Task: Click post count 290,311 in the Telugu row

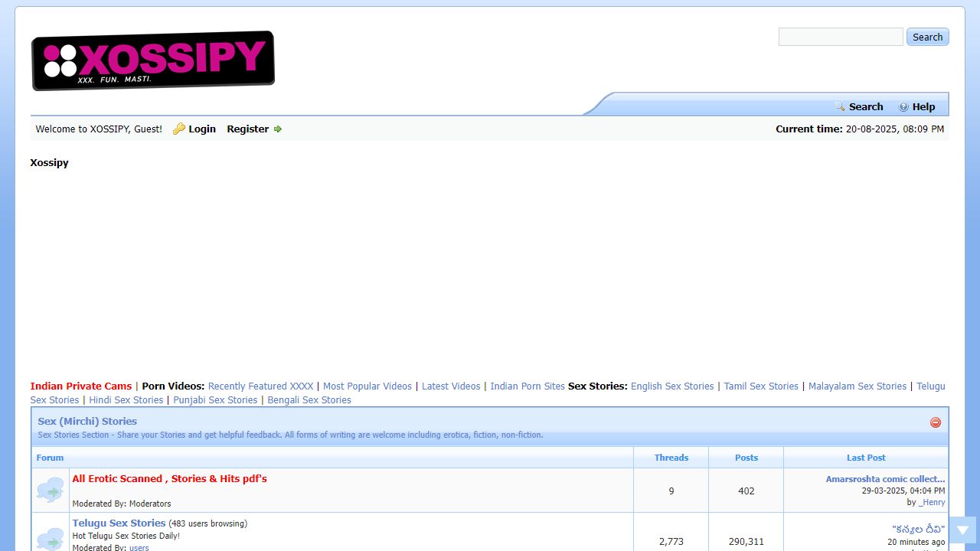Action: click(x=746, y=542)
